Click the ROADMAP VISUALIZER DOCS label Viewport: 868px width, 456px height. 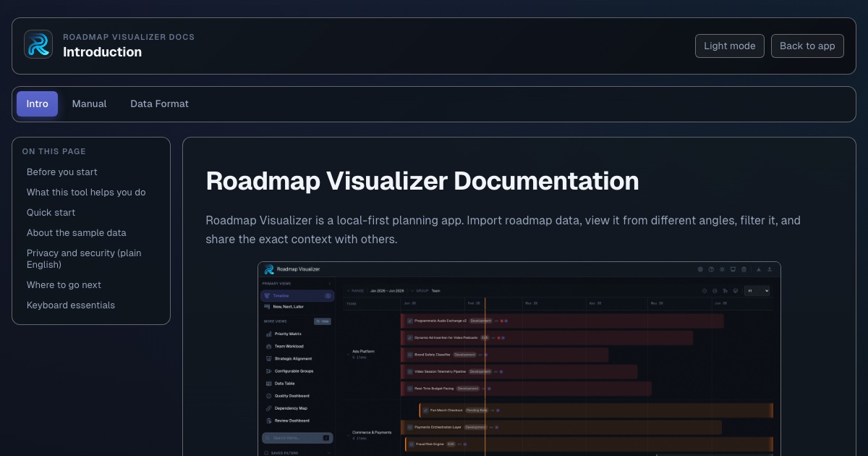tap(129, 37)
